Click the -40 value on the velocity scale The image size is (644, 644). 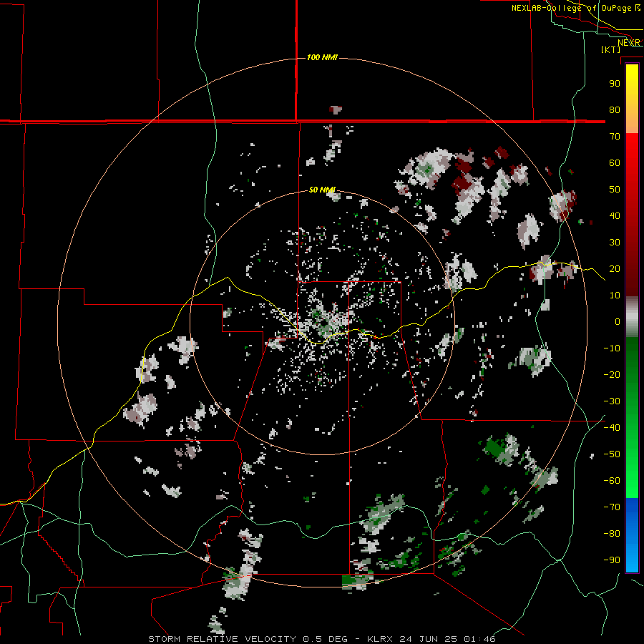coord(612,428)
